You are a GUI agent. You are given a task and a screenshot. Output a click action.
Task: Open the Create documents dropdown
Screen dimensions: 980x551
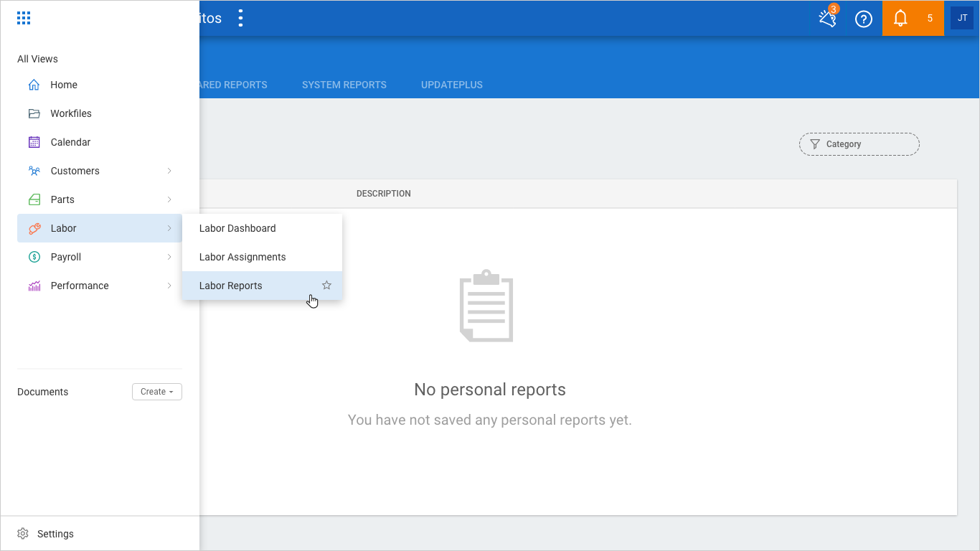pyautogui.click(x=157, y=392)
